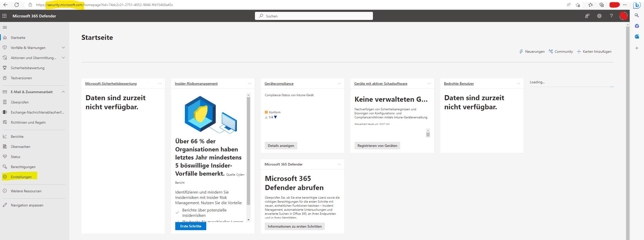Open card options for Bedrohte Benutzer
This screenshot has height=240, width=644.
(519, 84)
